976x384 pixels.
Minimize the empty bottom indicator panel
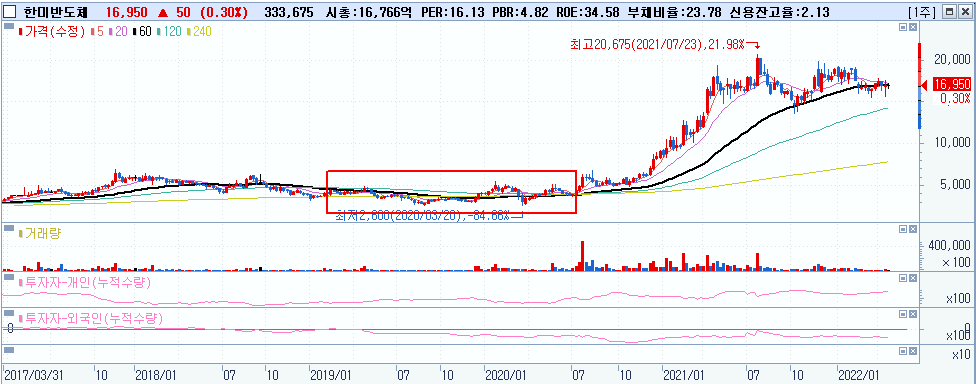click(x=904, y=350)
